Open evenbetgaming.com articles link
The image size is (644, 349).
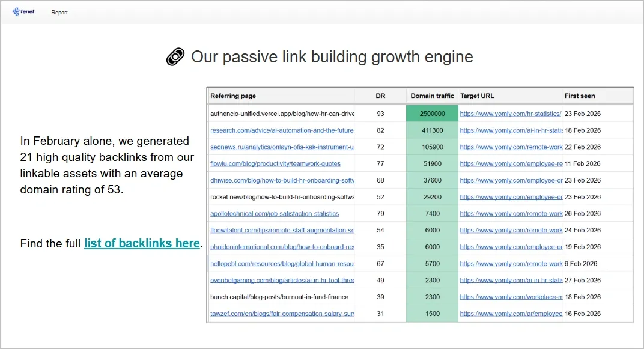282,280
